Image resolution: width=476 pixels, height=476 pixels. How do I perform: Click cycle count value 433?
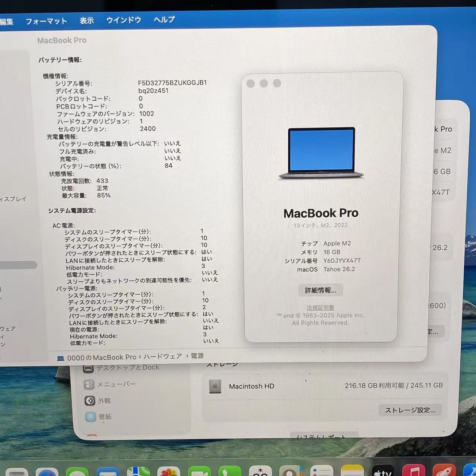click(x=102, y=181)
